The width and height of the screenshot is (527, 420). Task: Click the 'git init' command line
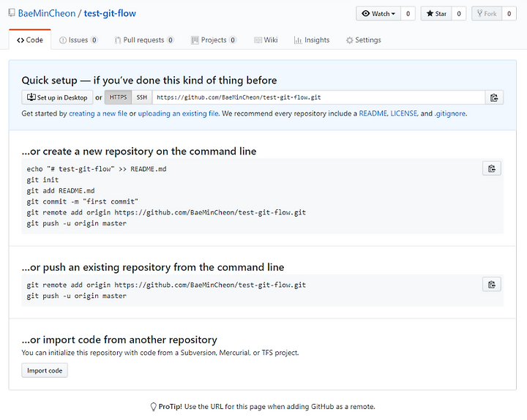(x=42, y=180)
